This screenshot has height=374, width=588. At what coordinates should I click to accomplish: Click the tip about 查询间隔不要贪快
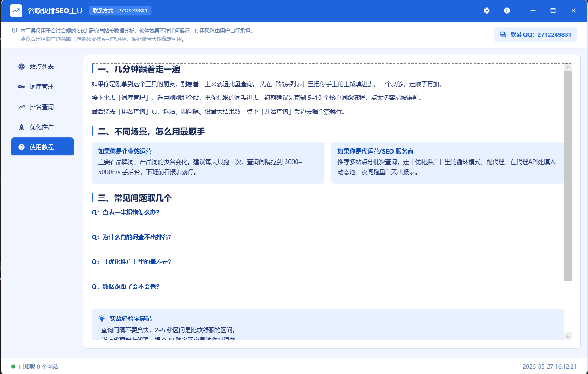167,330
